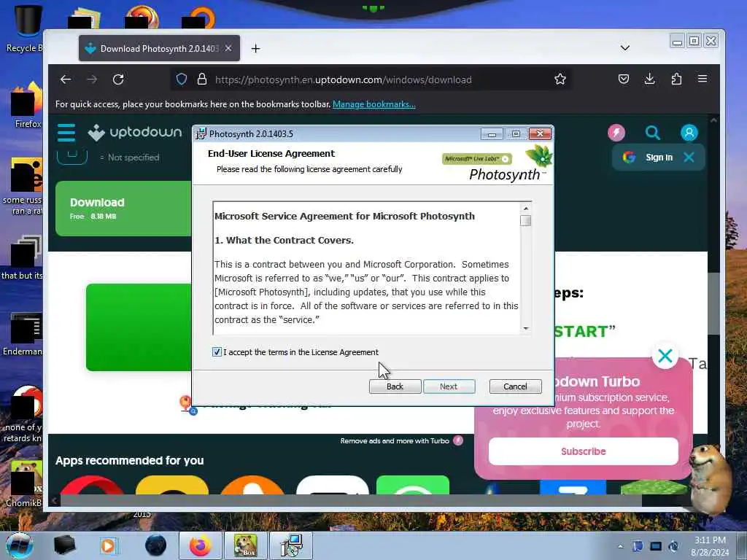
Task: Open the Windows Start button
Action: click(20, 545)
